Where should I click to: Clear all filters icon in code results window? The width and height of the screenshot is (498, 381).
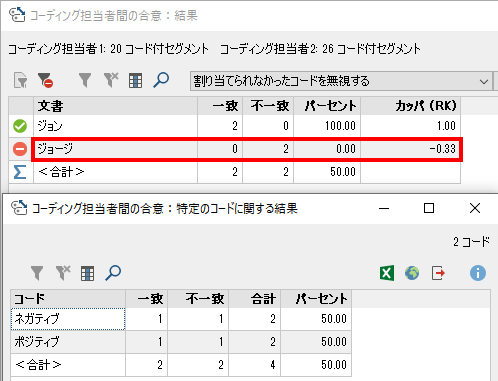pos(63,273)
